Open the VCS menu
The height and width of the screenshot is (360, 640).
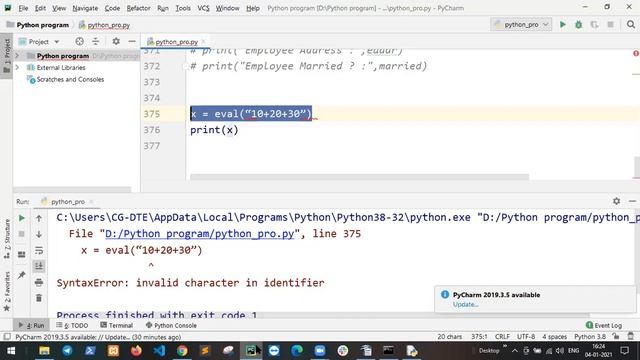click(x=203, y=8)
